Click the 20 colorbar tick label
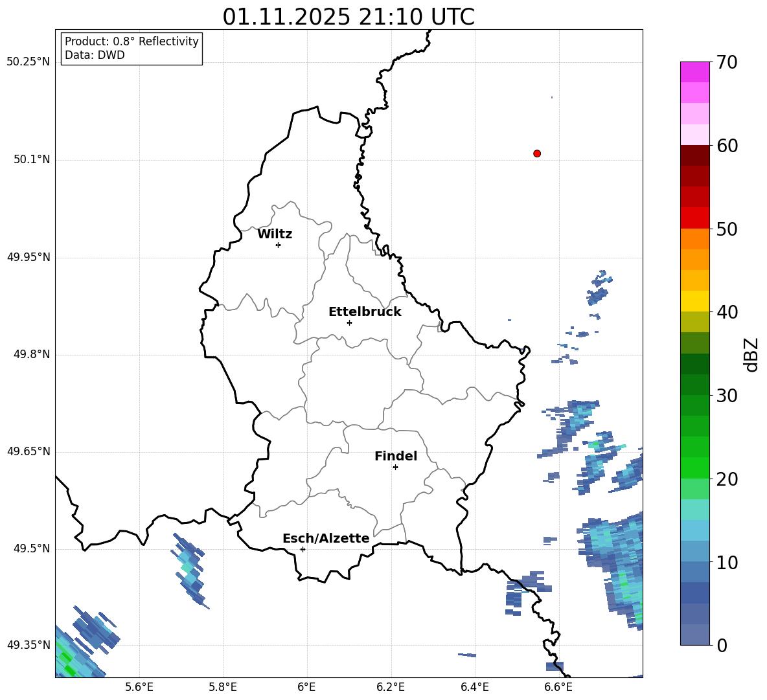This screenshot has width=767, height=700. pyautogui.click(x=727, y=479)
